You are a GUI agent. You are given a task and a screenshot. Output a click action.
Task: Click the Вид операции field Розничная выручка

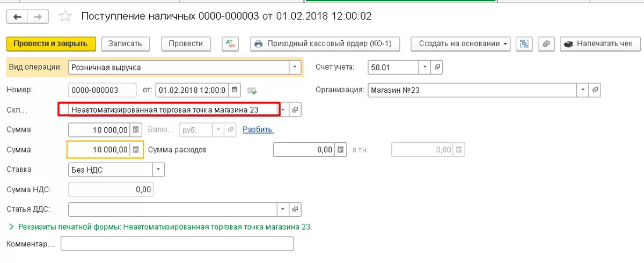(x=179, y=68)
